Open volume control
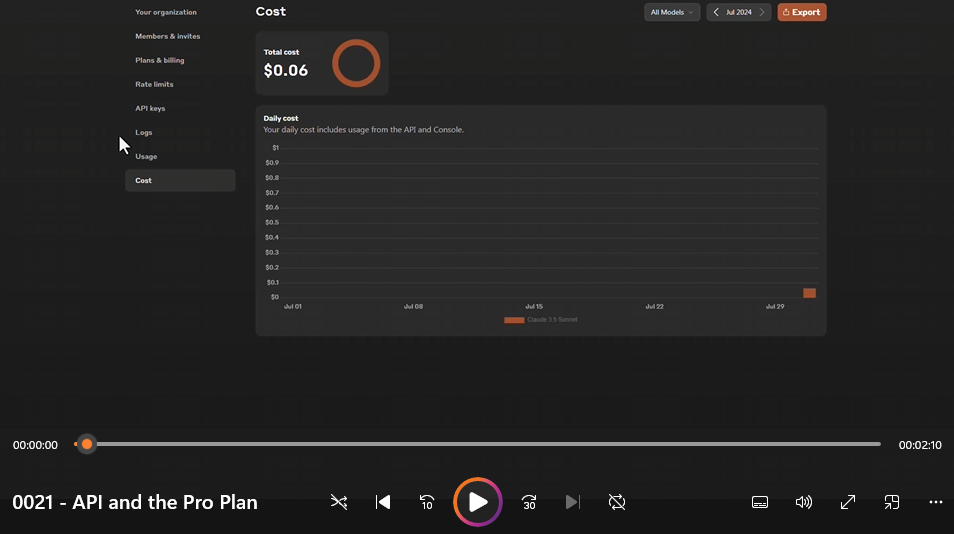 point(804,502)
